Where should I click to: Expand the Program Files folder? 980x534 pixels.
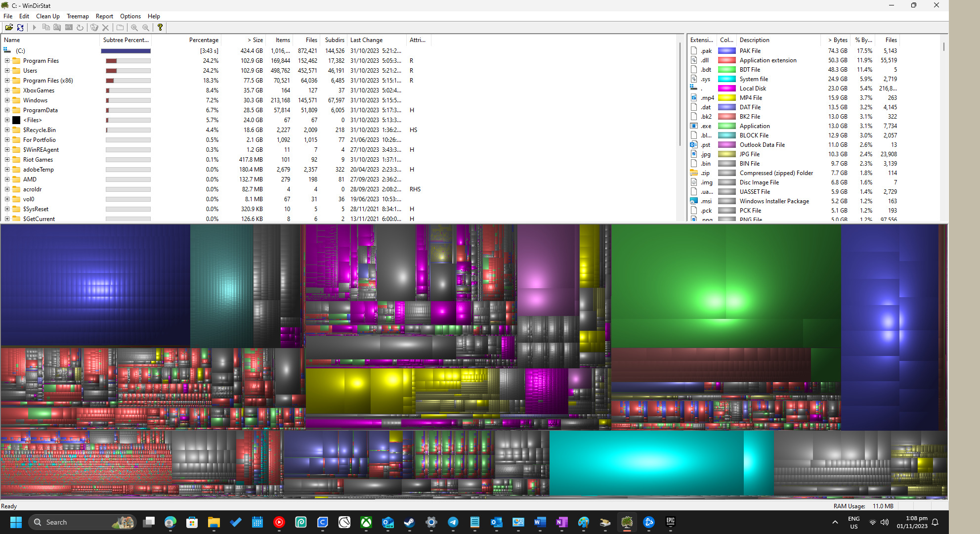(x=7, y=61)
